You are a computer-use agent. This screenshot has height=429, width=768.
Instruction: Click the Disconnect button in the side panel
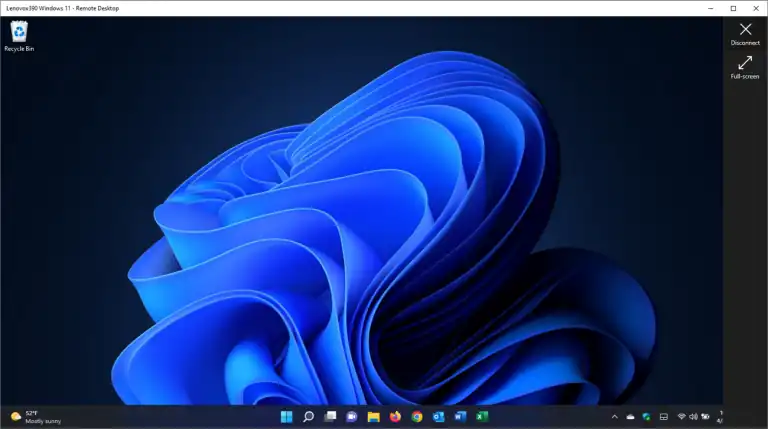(745, 34)
